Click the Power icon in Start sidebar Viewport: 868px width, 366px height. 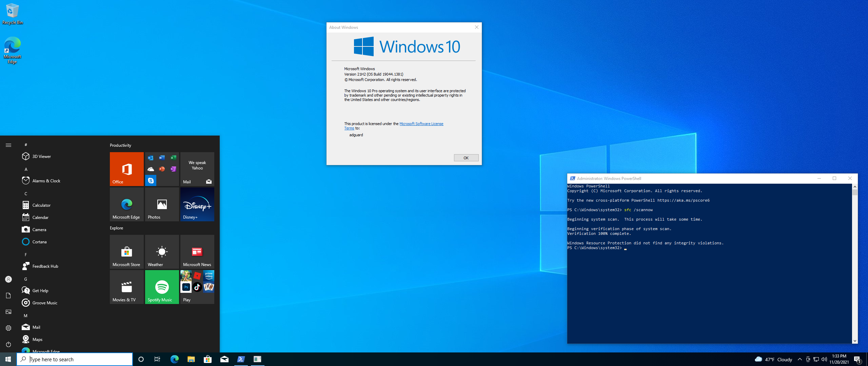tap(8, 344)
